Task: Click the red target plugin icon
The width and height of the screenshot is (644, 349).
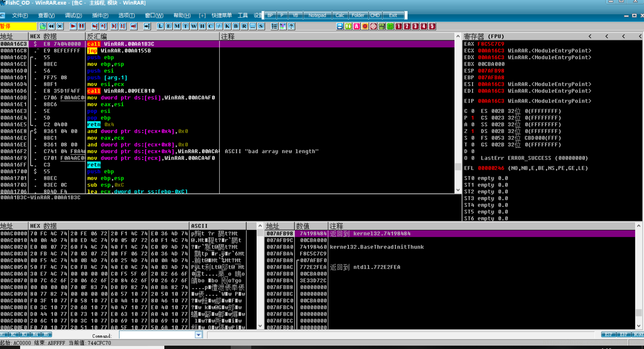Action: pyautogui.click(x=373, y=26)
